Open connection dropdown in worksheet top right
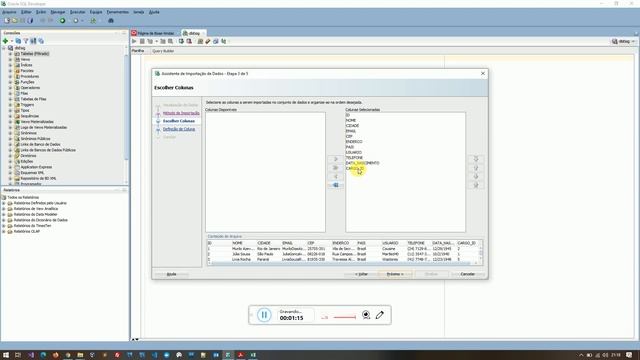The height and width of the screenshot is (360, 640). point(624,41)
